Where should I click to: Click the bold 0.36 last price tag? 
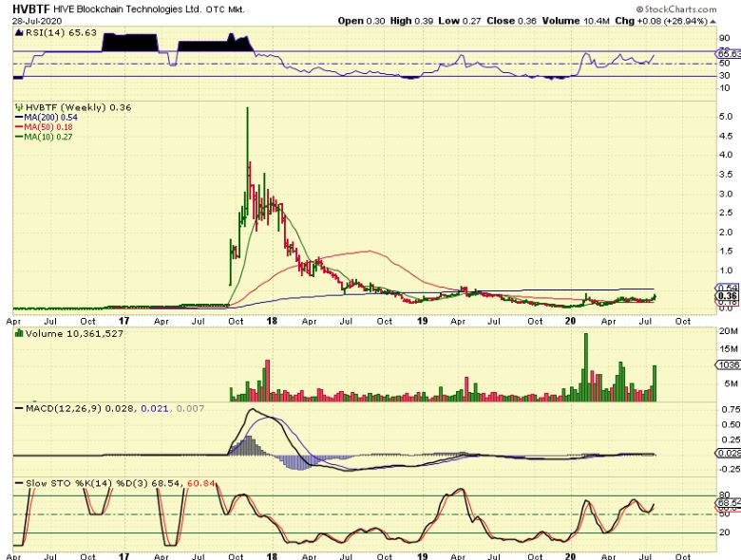point(729,295)
